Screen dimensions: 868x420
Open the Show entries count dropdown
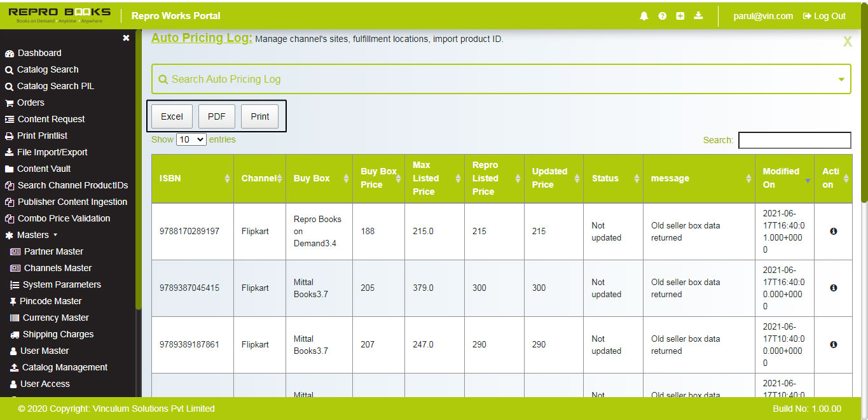pos(191,139)
